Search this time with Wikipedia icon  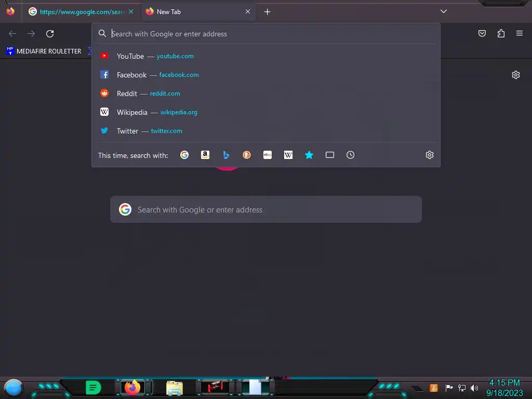(288, 155)
